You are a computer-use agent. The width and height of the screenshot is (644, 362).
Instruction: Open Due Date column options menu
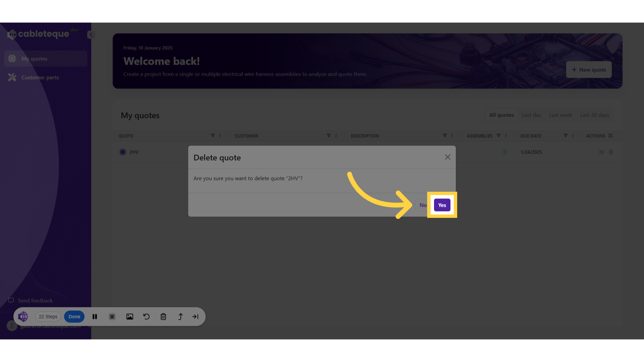[x=573, y=136]
